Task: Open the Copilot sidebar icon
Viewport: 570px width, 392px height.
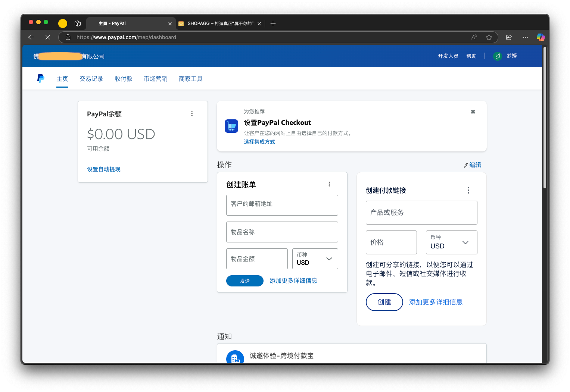Action: pos(541,37)
